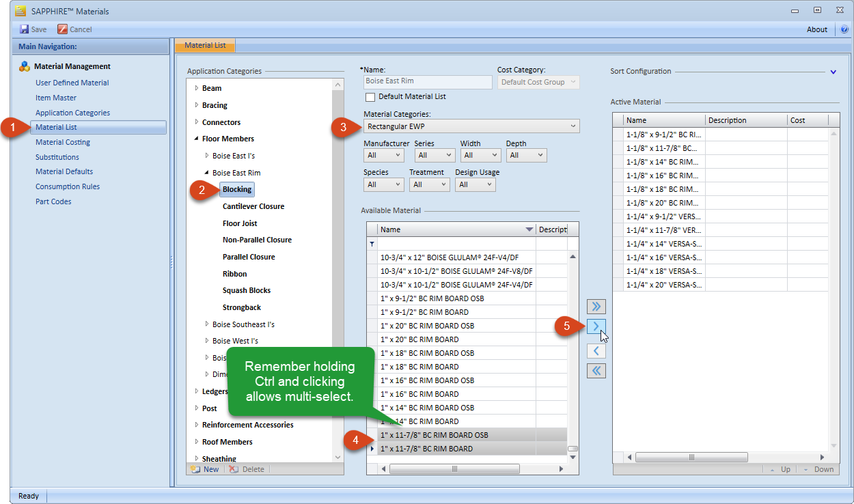Open the Design Usage filter dropdown

475,184
